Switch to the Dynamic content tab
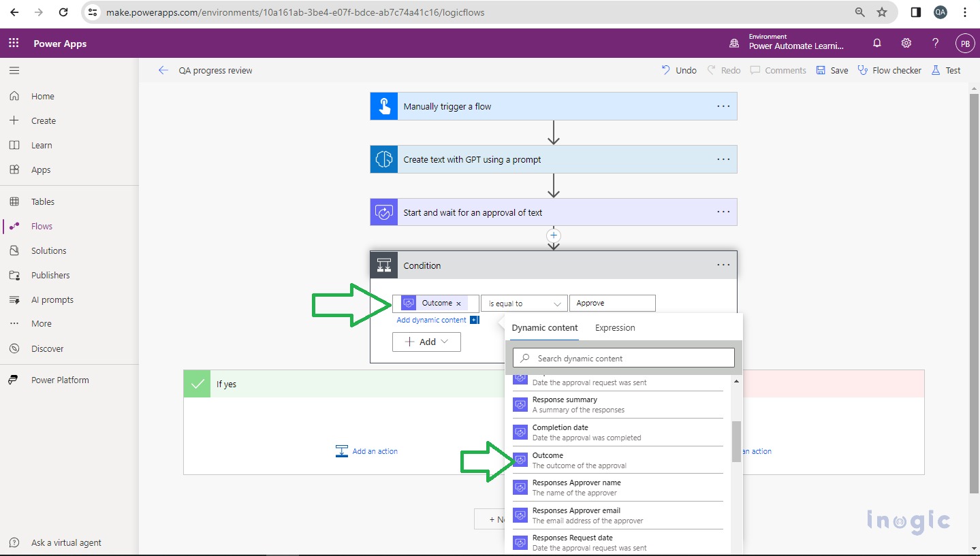The image size is (980, 556). [545, 328]
